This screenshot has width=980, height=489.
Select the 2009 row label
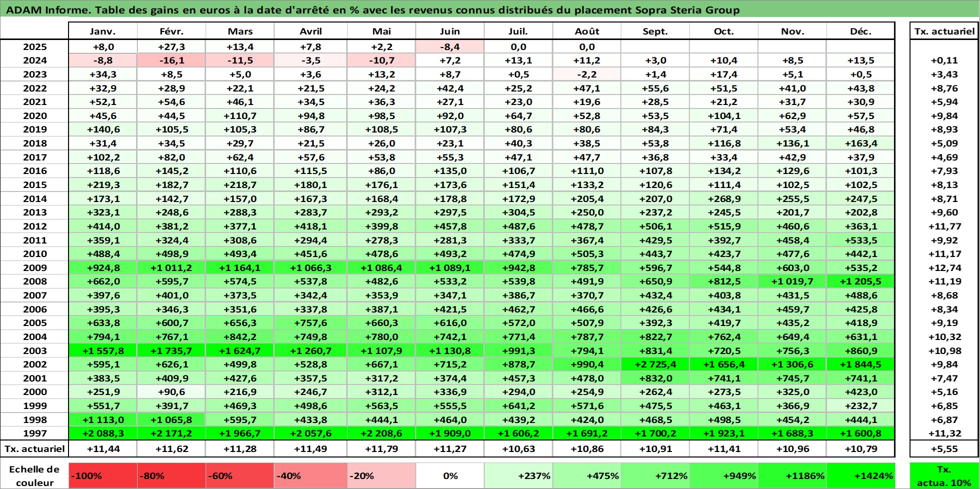pos(35,268)
